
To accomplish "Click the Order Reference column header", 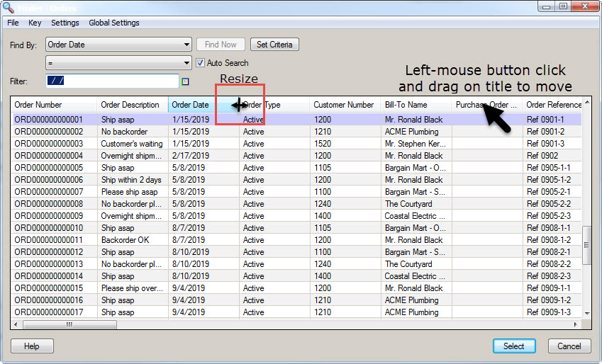I will (552, 105).
